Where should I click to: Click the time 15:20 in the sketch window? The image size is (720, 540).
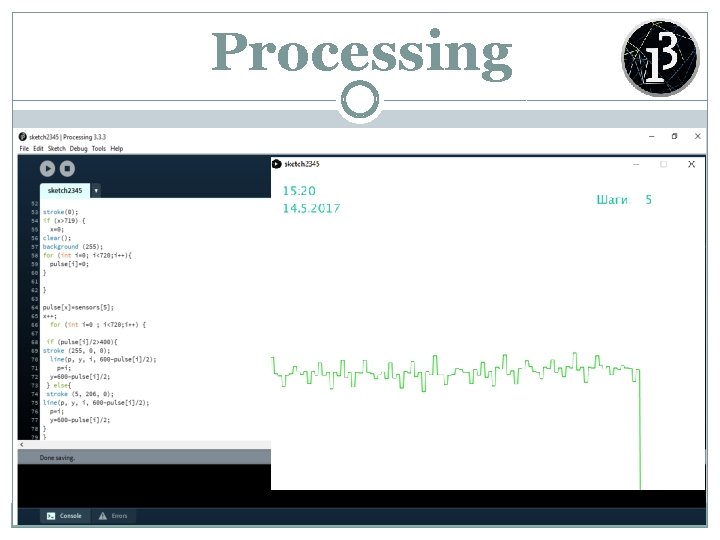point(299,191)
